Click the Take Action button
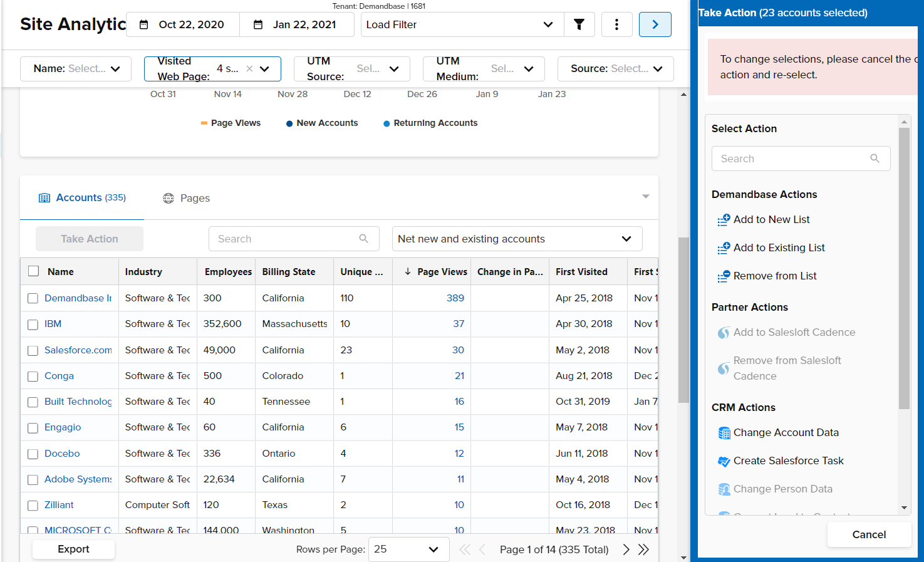Screen dimensions: 924x562 tap(90, 239)
